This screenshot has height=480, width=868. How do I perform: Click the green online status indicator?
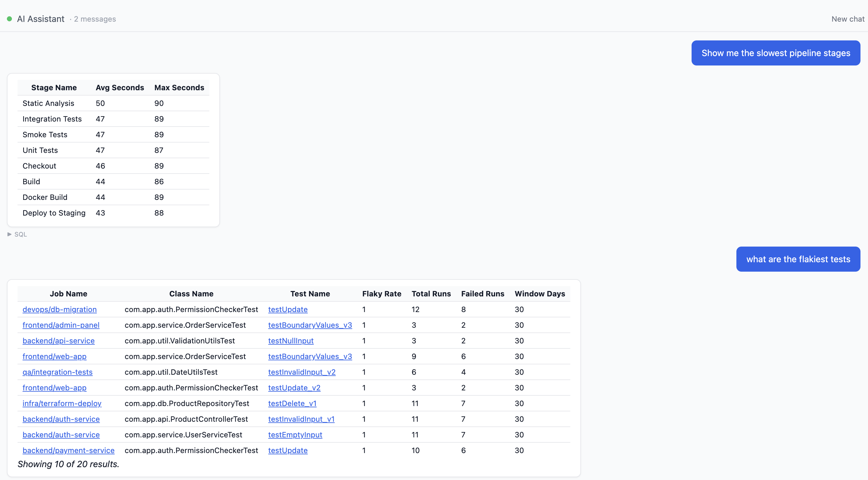click(9, 19)
